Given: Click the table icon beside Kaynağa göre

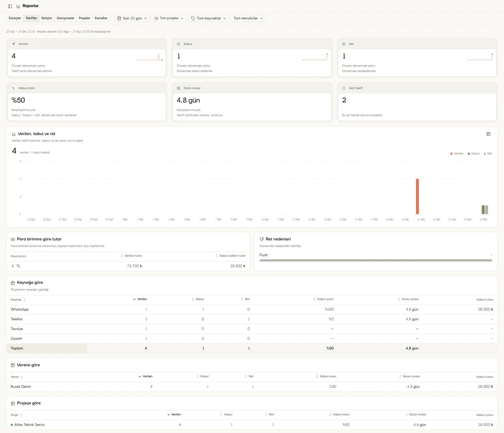Looking at the screenshot, I should (13, 283).
